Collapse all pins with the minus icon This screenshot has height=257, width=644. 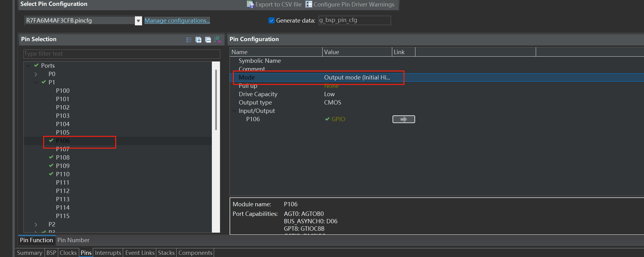(208, 40)
